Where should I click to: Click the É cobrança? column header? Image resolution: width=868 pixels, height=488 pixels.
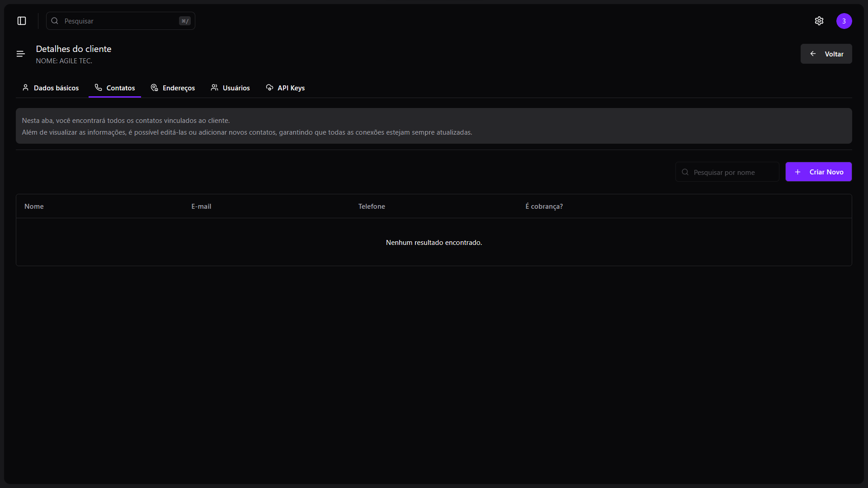coord(544,206)
